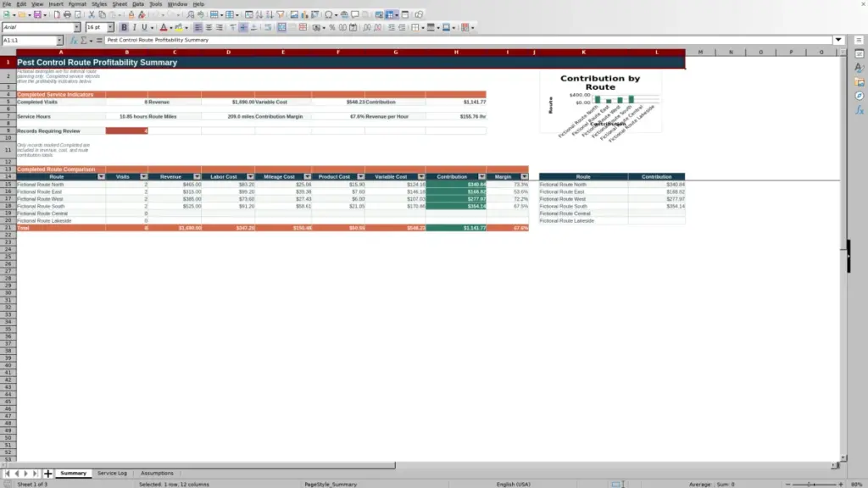Click the Cut scissors icon
This screenshot has height=488, width=868.
(92, 15)
